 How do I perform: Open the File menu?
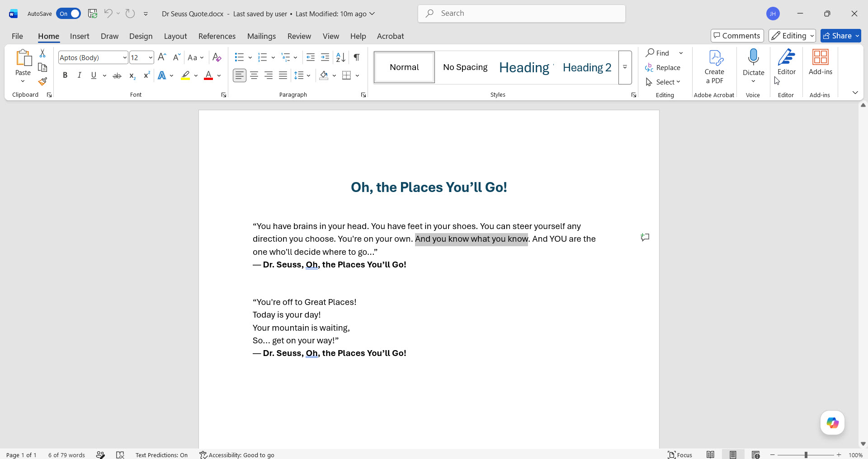click(x=17, y=36)
